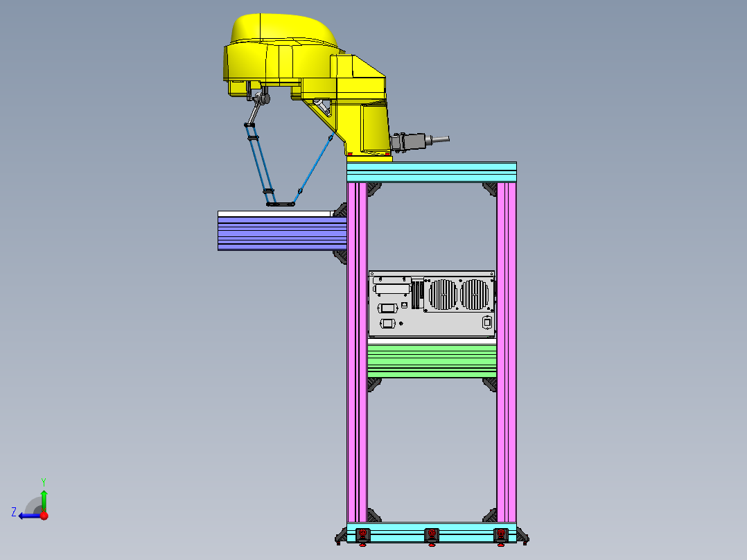Click the power connector on the controller

486,322
